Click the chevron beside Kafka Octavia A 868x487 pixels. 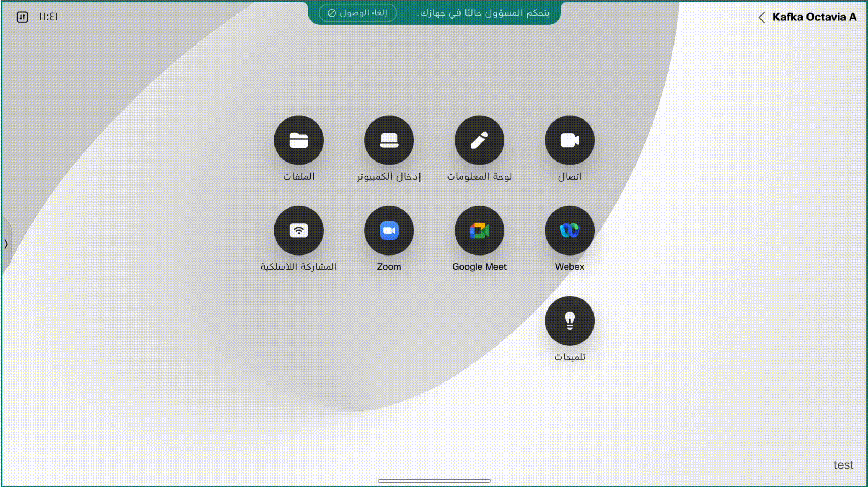pos(762,17)
